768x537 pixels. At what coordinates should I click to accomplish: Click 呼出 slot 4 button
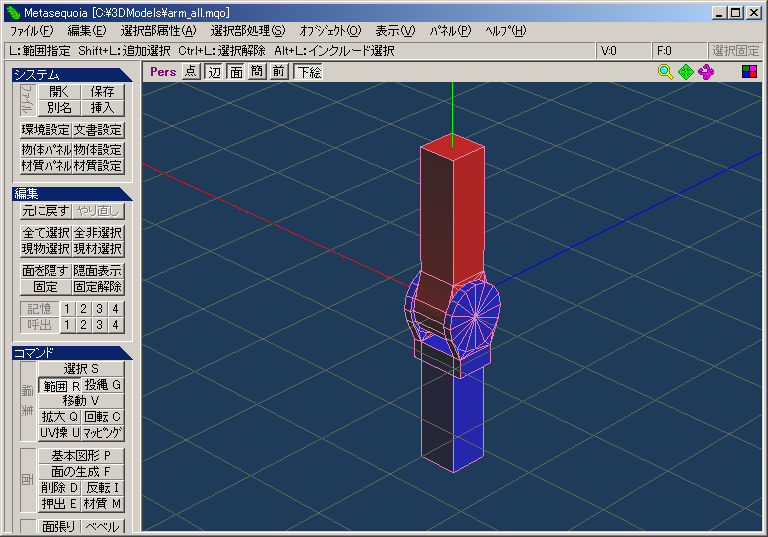click(116, 324)
